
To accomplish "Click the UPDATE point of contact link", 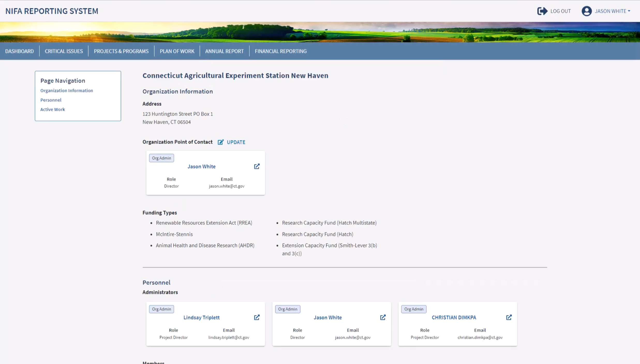I will coord(236,142).
